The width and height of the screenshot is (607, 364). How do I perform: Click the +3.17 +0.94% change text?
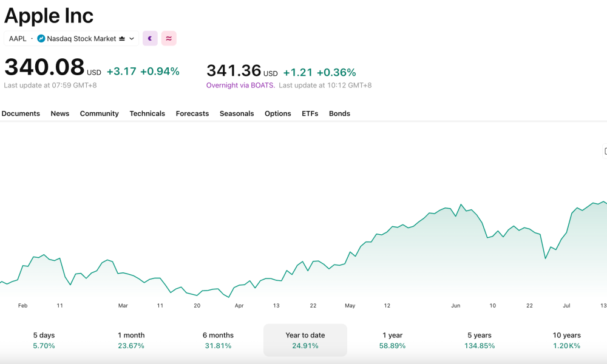pyautogui.click(x=143, y=71)
